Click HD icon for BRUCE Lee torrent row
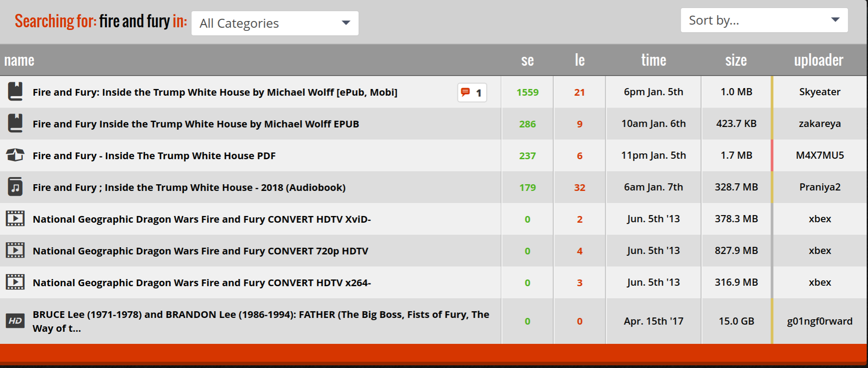868x368 pixels. point(15,321)
